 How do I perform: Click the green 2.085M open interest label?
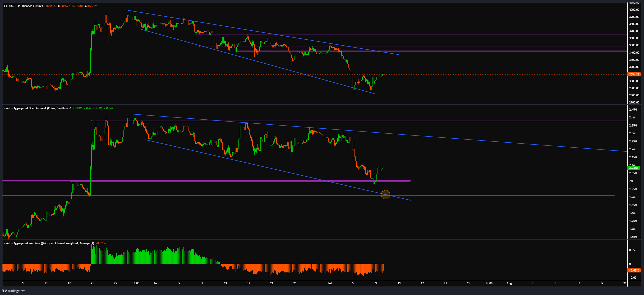coord(634,168)
